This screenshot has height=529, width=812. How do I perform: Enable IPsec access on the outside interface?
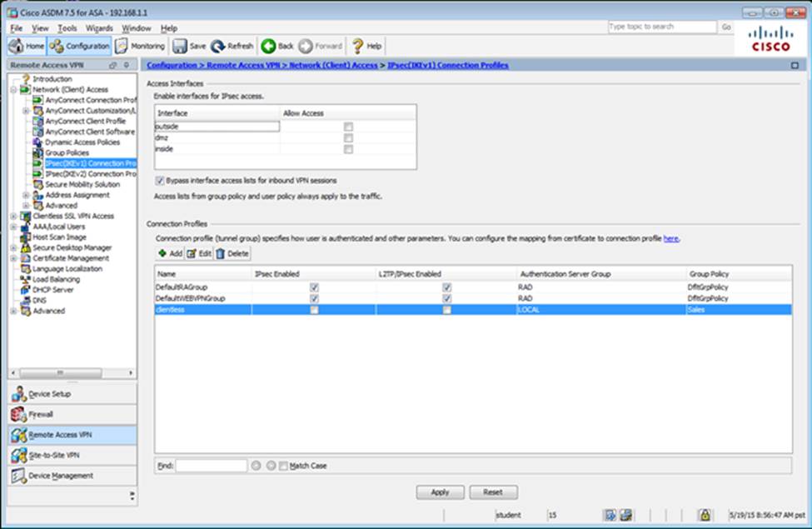pos(348,127)
